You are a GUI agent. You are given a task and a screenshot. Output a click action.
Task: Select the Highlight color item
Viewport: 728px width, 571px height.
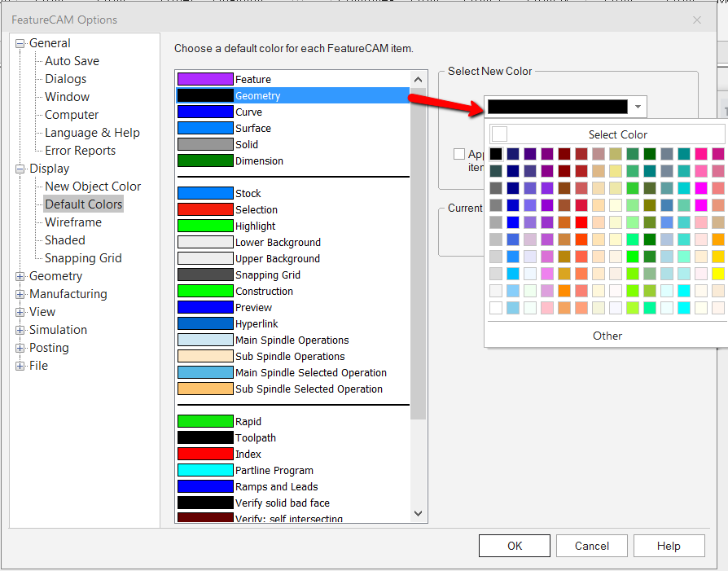pyautogui.click(x=293, y=226)
